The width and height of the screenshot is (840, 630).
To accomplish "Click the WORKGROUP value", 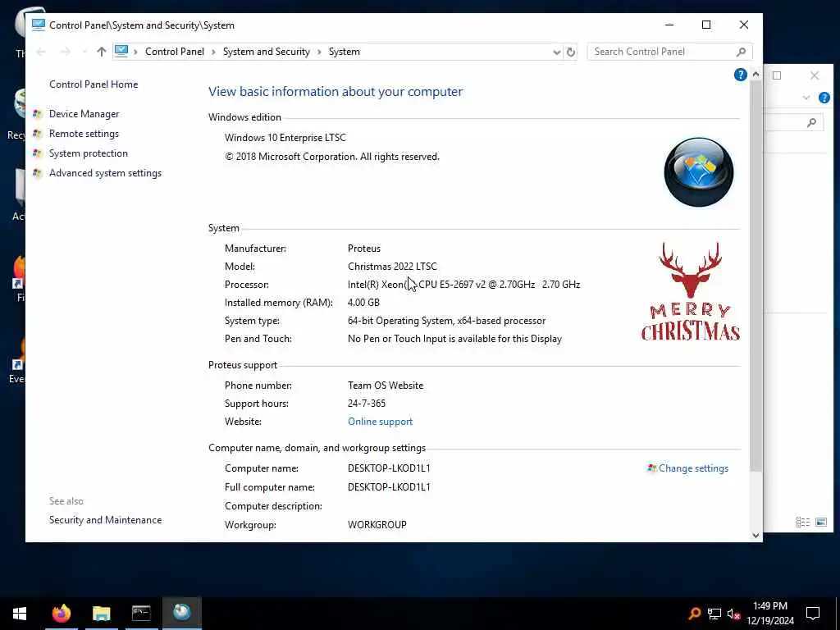I will 377,524.
